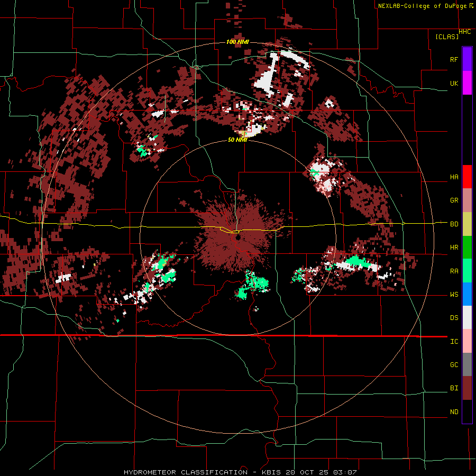Click the 'RA' legend label
The width and height of the screenshot is (476, 476).
(454, 271)
